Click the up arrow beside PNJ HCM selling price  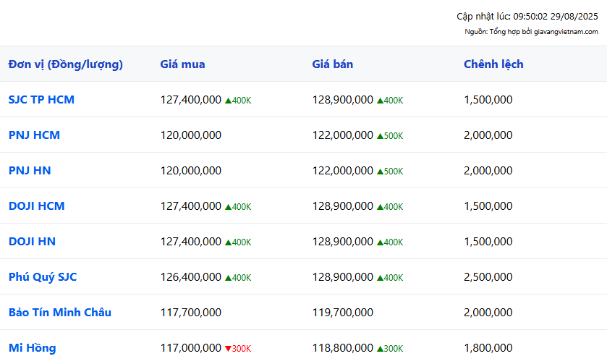point(380,136)
